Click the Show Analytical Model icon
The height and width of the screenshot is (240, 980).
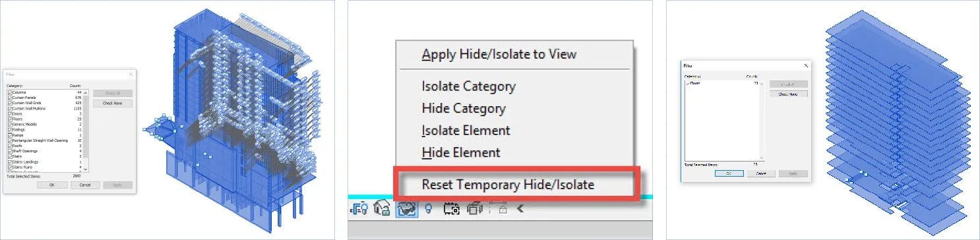click(x=475, y=209)
